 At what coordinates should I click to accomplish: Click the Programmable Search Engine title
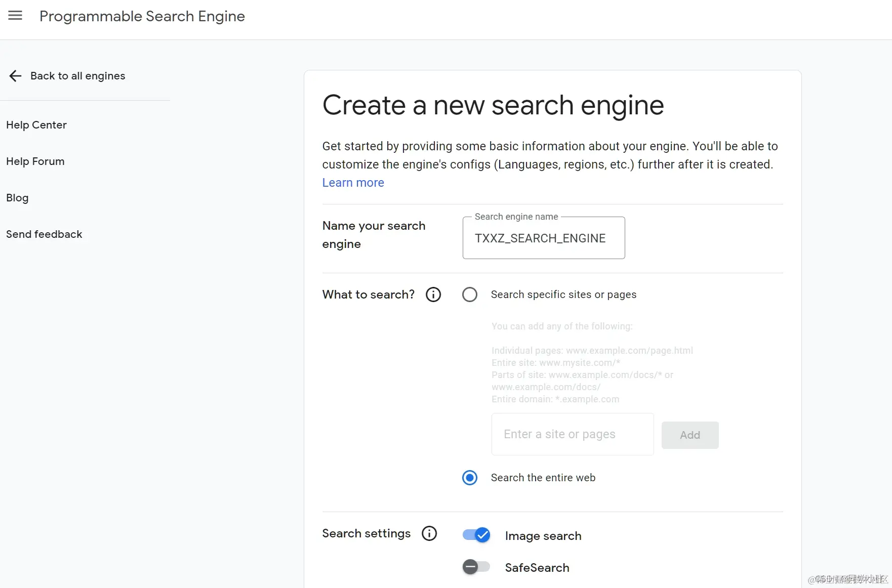(142, 16)
